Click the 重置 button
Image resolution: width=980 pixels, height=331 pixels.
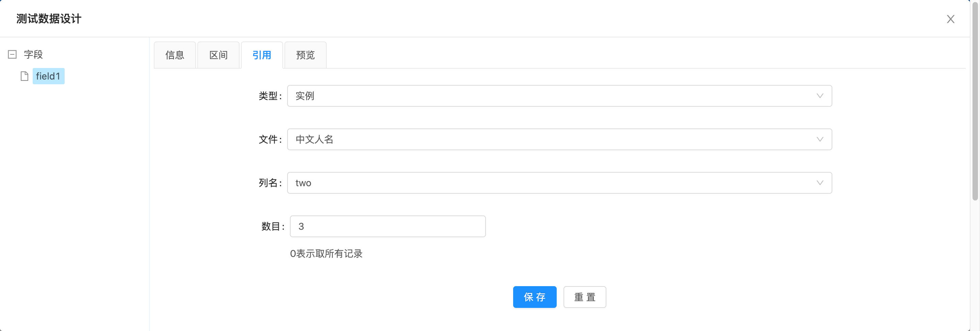[x=584, y=297]
